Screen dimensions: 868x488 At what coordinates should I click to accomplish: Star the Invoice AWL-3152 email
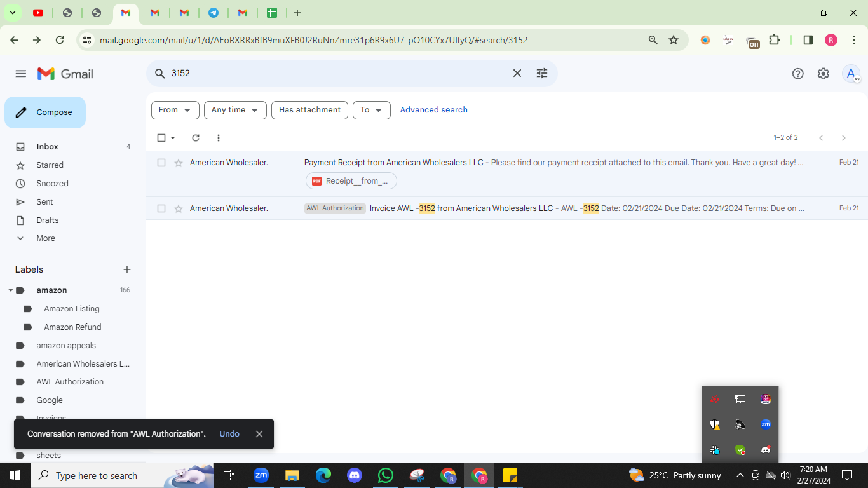179,208
